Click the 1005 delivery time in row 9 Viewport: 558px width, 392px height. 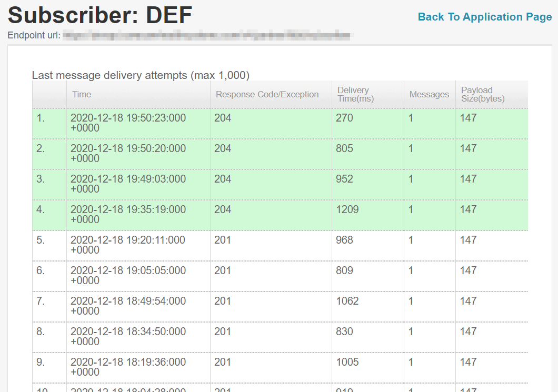click(x=346, y=362)
